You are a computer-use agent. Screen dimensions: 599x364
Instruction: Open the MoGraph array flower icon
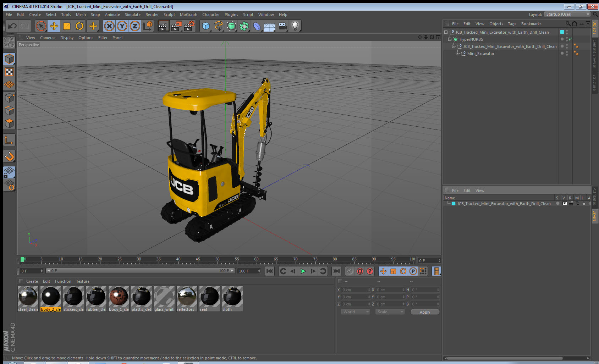pyautogui.click(x=244, y=26)
